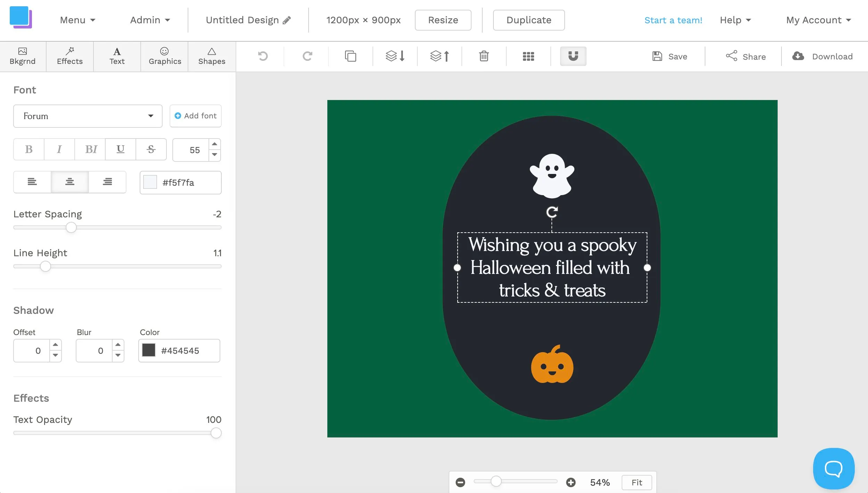
Task: Click the Fit zoom button
Action: tap(637, 482)
